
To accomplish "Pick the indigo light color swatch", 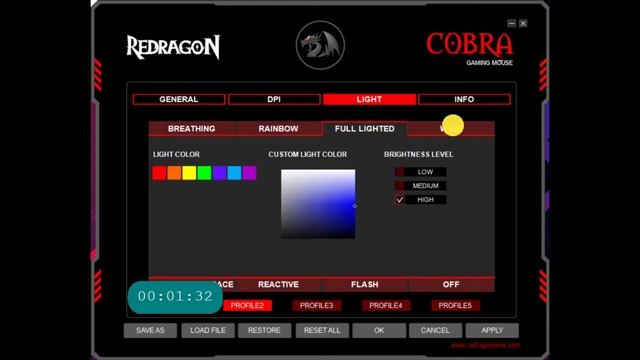I will coord(220,173).
